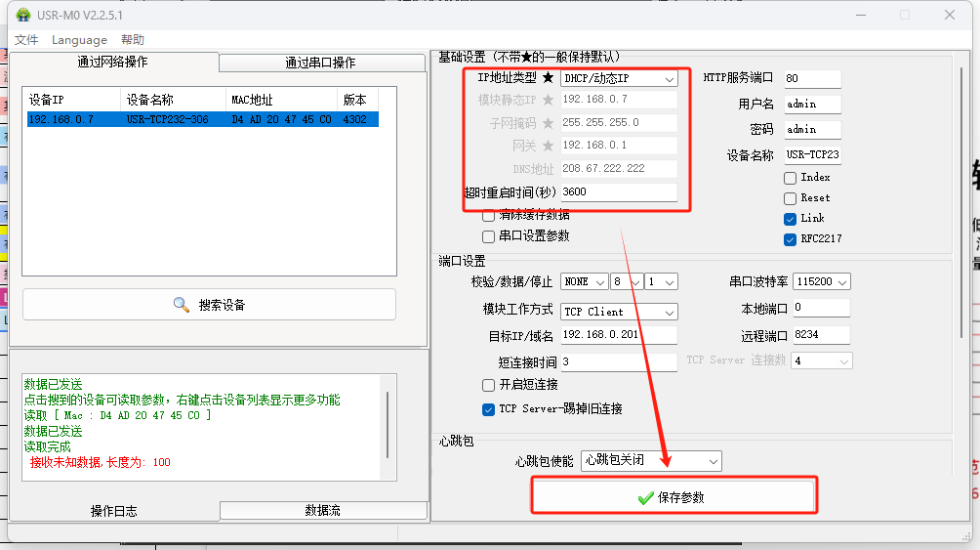Minimize the USR-M0 window
This screenshot has width=980, height=550.
click(861, 15)
